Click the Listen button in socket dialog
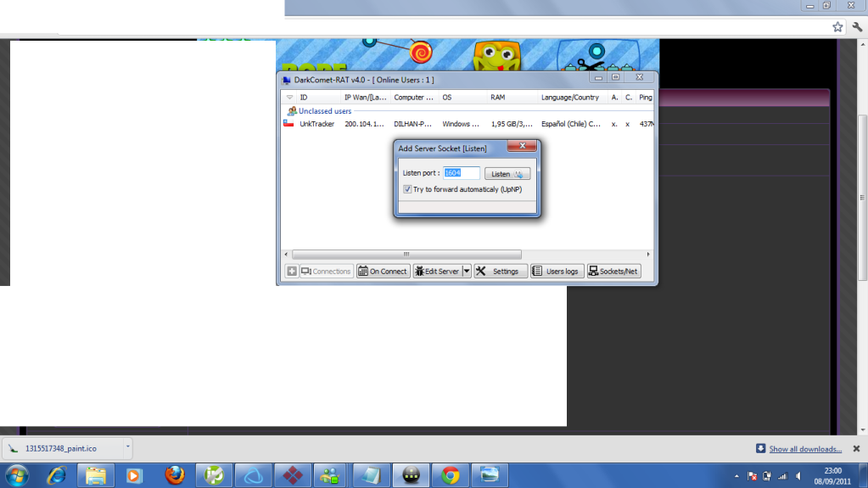The height and width of the screenshot is (488, 868). coord(507,174)
